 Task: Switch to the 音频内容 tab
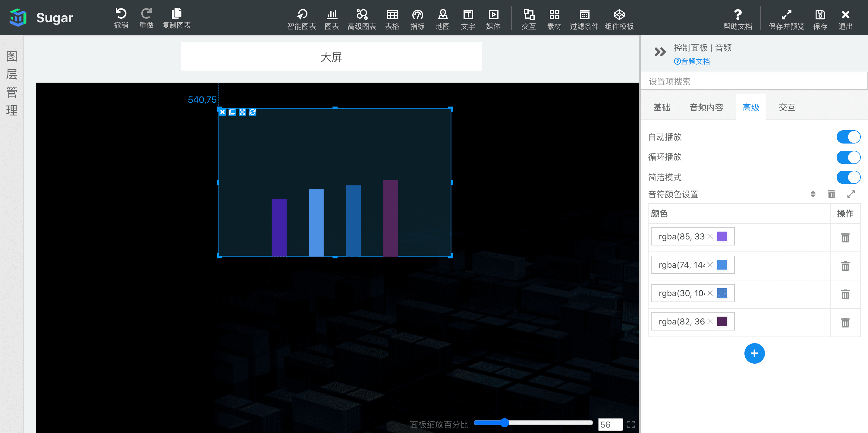[x=706, y=107]
